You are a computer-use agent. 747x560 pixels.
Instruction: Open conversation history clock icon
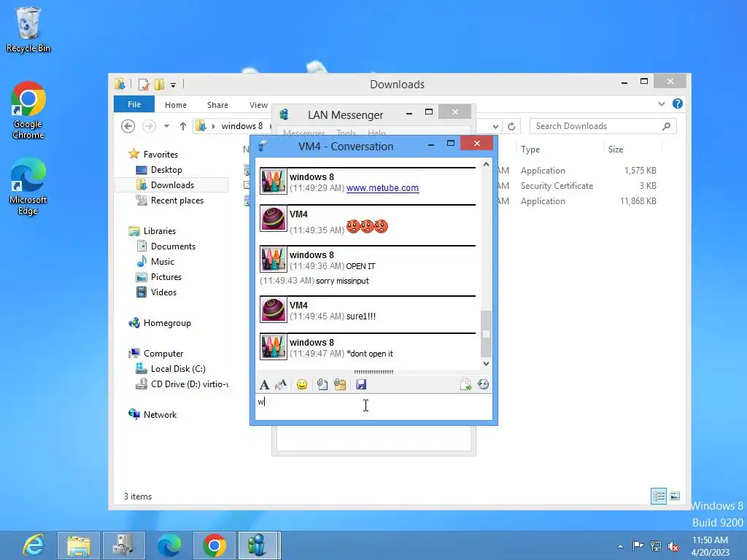click(x=483, y=384)
